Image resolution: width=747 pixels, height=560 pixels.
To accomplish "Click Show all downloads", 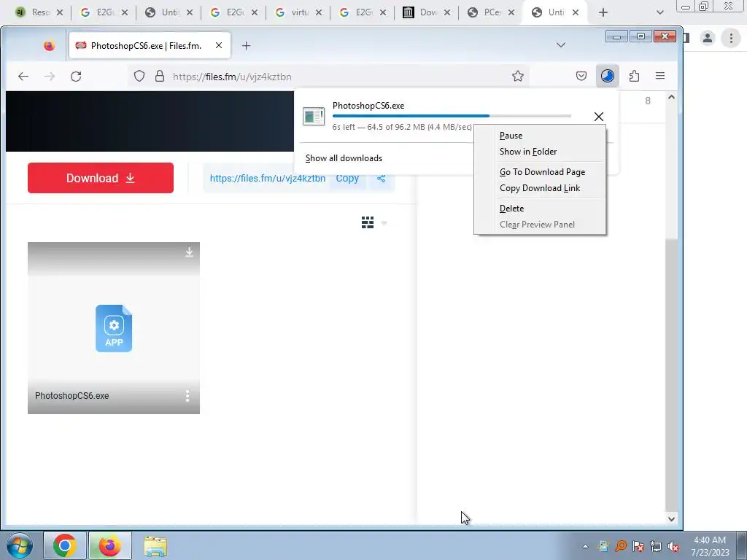I will click(x=344, y=158).
